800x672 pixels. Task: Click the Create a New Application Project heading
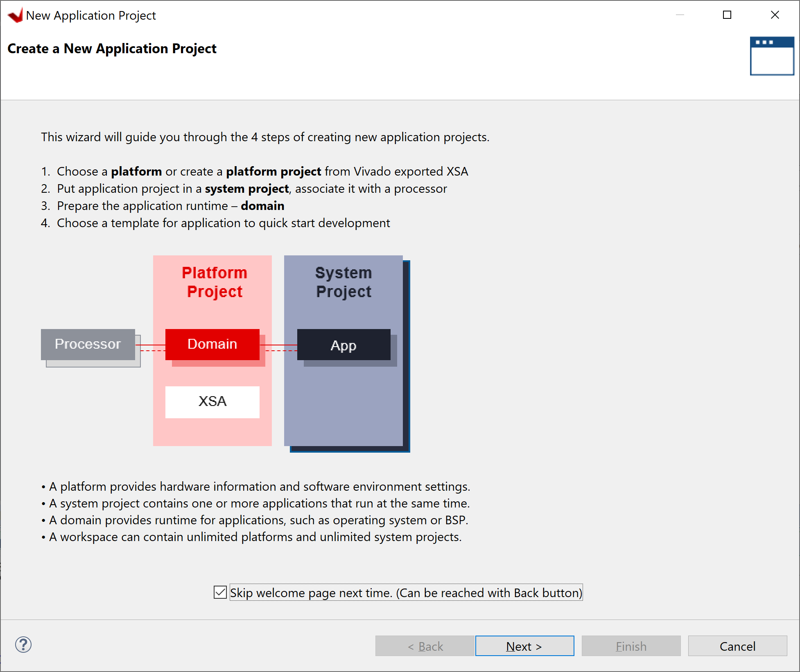point(112,49)
